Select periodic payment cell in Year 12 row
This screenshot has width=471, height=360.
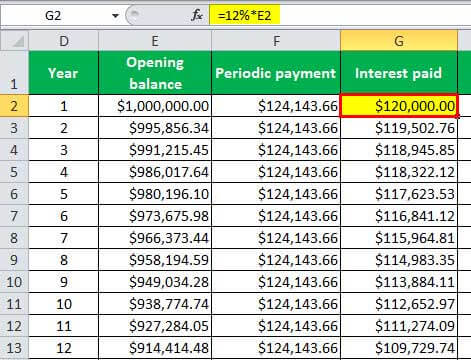276,348
